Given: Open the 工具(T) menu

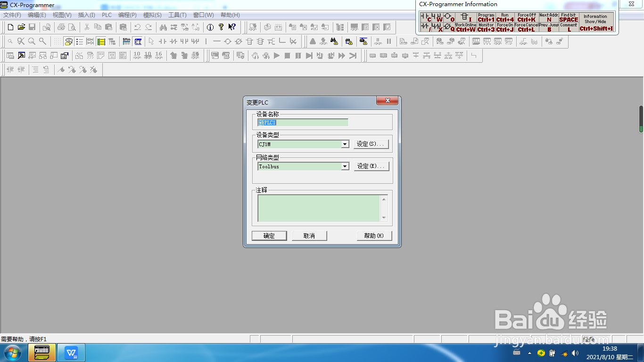Looking at the screenshot, I should click(177, 15).
